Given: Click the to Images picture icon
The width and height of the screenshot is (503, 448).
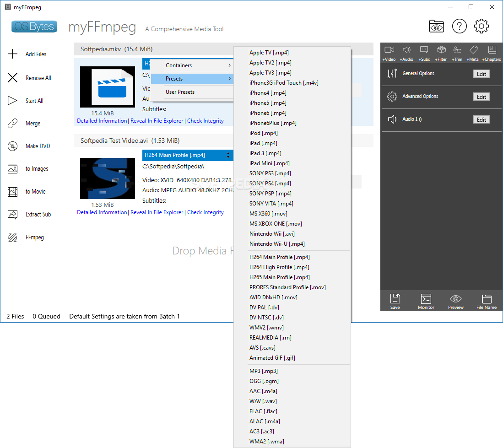Looking at the screenshot, I should pyautogui.click(x=12, y=169).
